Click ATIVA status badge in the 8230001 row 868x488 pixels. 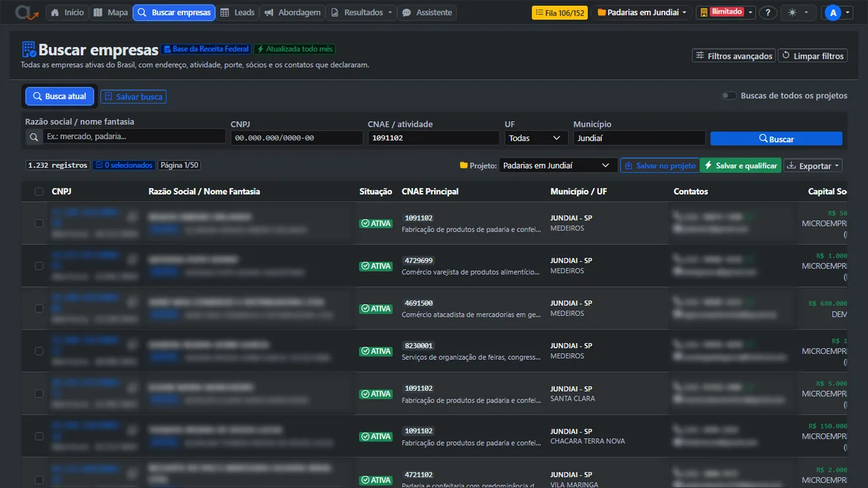(376, 351)
